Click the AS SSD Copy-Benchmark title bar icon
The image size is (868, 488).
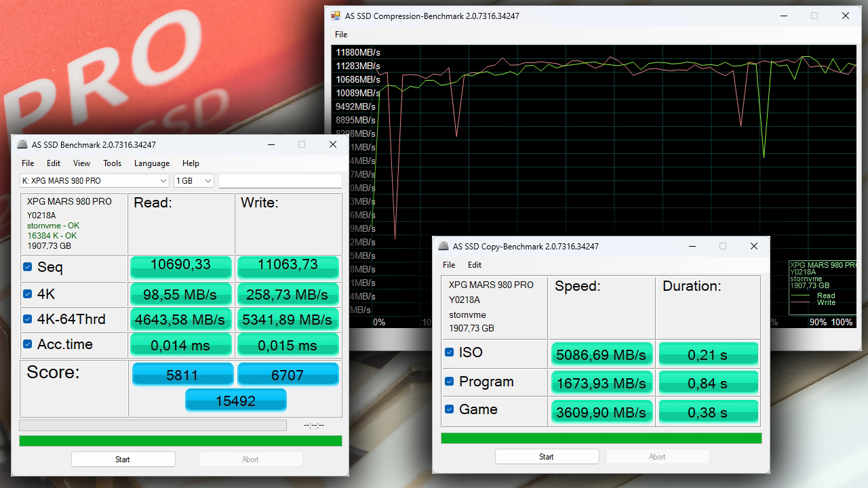(443, 246)
